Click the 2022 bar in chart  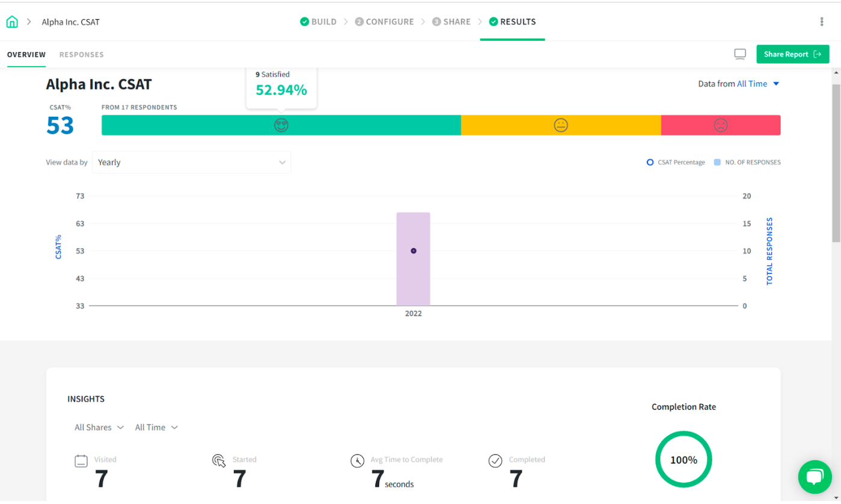click(x=413, y=259)
